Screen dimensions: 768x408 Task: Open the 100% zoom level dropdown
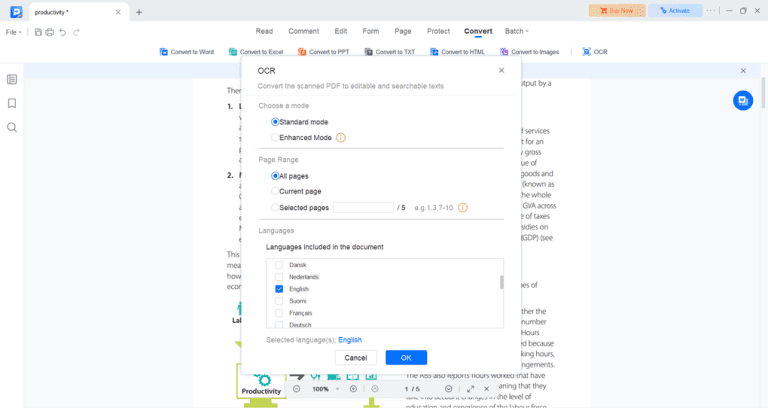coord(326,389)
